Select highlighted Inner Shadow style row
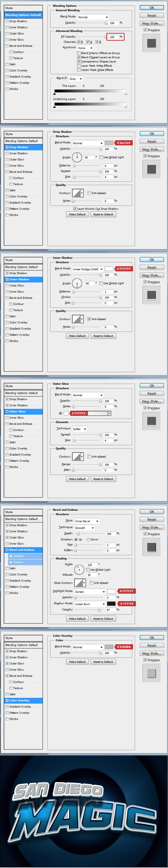 click(23, 279)
